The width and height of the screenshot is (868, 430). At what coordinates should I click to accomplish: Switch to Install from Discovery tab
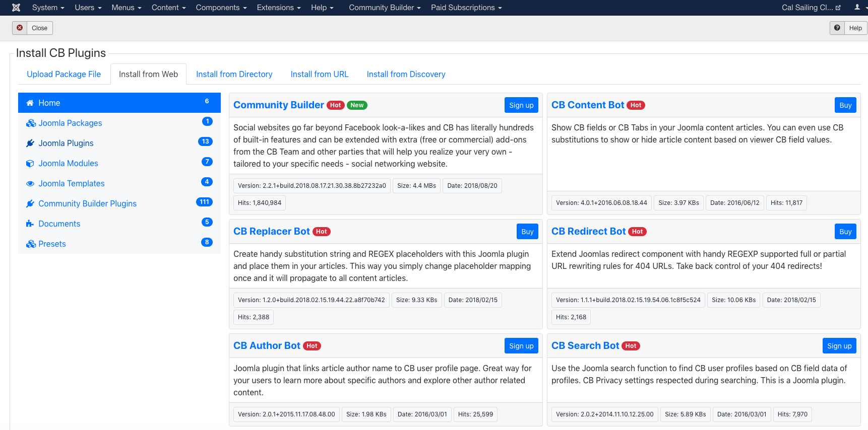406,74
